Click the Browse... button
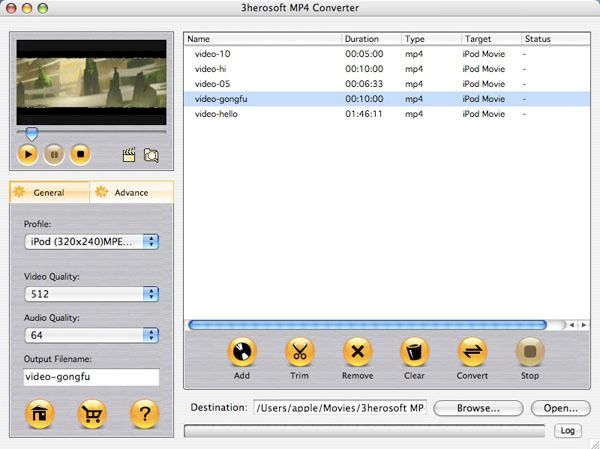This screenshot has width=600, height=449. [478, 408]
